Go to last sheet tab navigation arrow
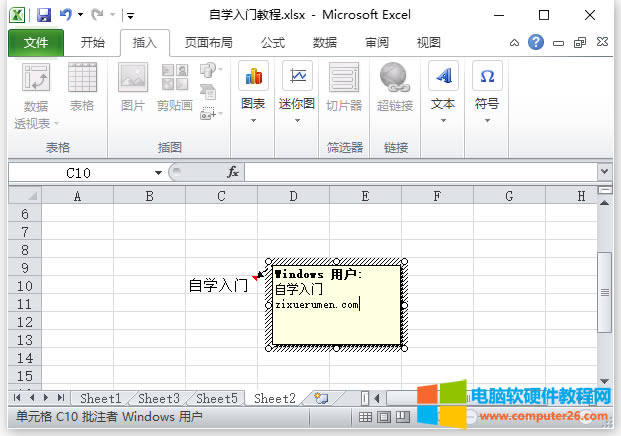The height and width of the screenshot is (436, 621). pos(61,397)
